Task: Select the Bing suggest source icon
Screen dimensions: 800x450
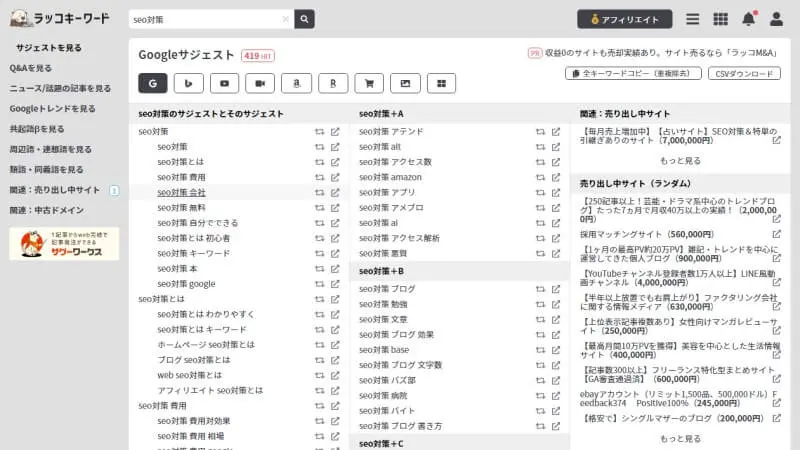Action: coord(188,83)
